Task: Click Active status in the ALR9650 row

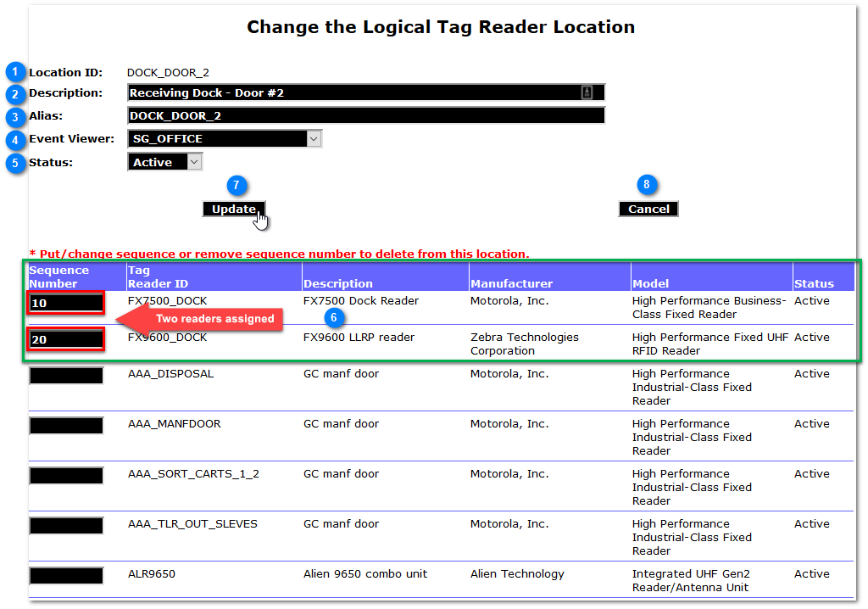Action: [x=811, y=573]
